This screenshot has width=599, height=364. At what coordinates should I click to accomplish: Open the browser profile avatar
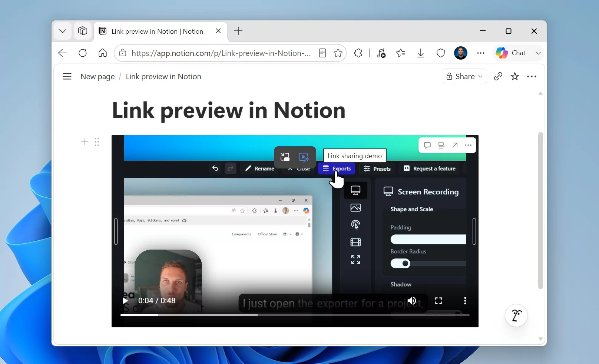click(x=461, y=53)
